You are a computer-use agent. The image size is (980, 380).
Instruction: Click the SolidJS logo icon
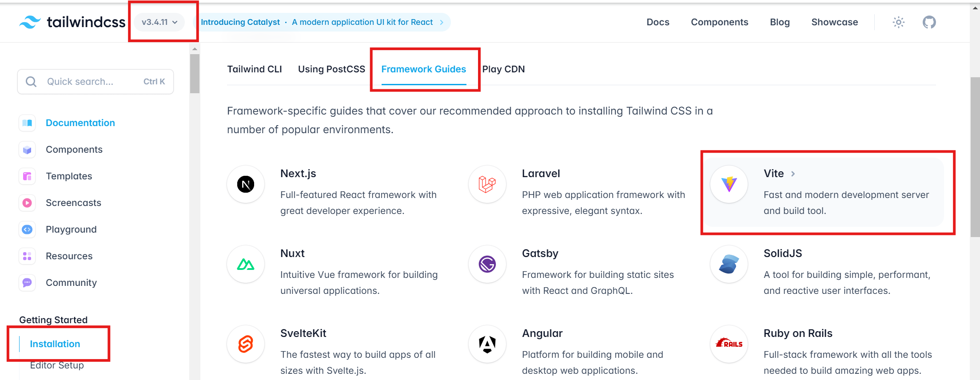(729, 264)
